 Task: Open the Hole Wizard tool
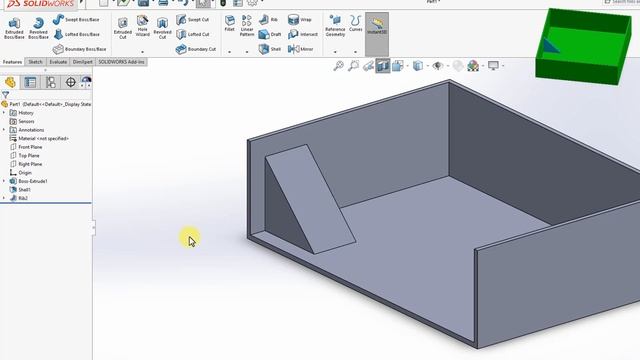[x=142, y=26]
